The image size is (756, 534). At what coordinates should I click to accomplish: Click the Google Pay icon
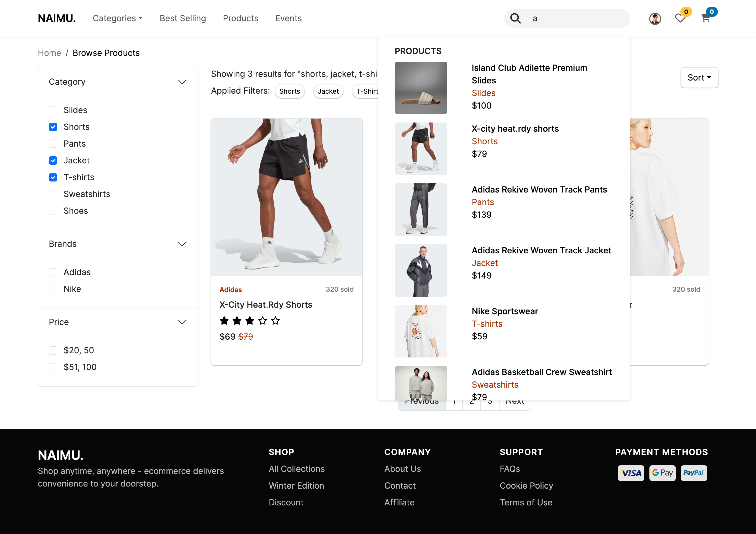(x=662, y=473)
